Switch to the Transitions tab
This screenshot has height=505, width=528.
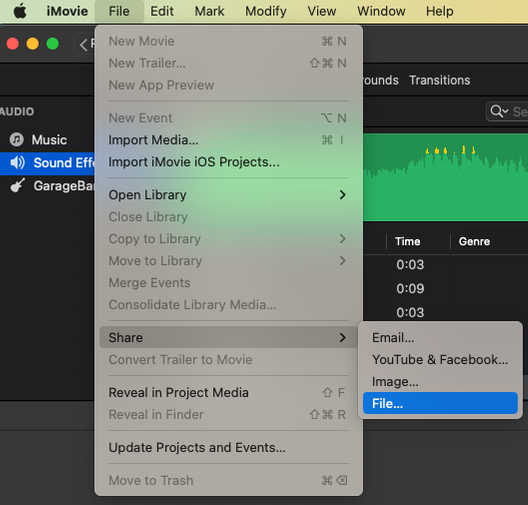tap(439, 80)
